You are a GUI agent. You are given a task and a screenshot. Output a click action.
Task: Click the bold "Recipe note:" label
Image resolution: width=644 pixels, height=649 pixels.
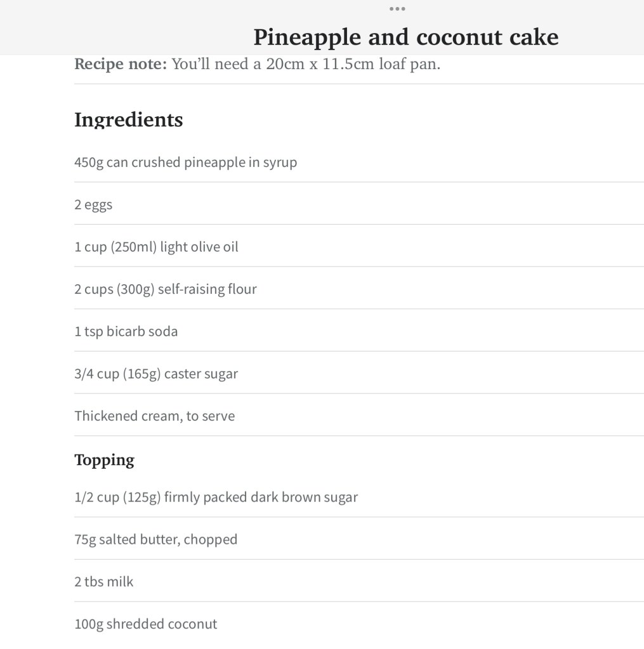pos(121,64)
